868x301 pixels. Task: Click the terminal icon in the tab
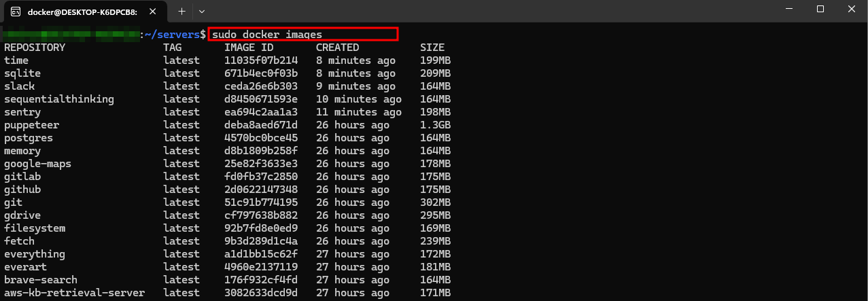point(14,12)
